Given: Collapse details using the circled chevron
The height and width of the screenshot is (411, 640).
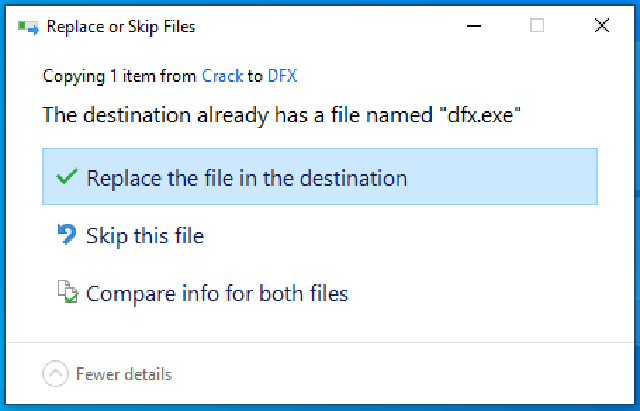Looking at the screenshot, I should [56, 374].
